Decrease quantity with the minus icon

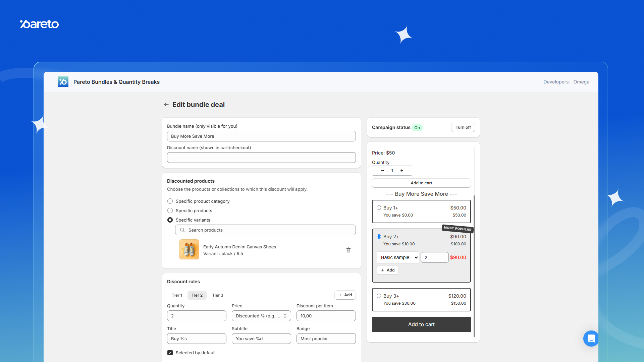click(382, 171)
